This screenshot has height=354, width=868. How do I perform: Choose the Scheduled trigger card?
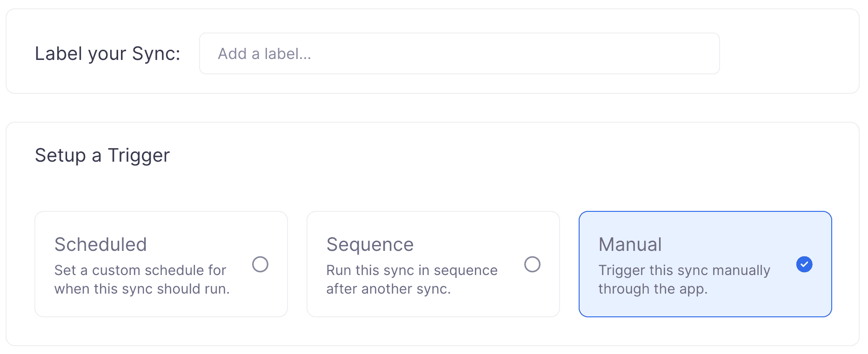(x=161, y=264)
